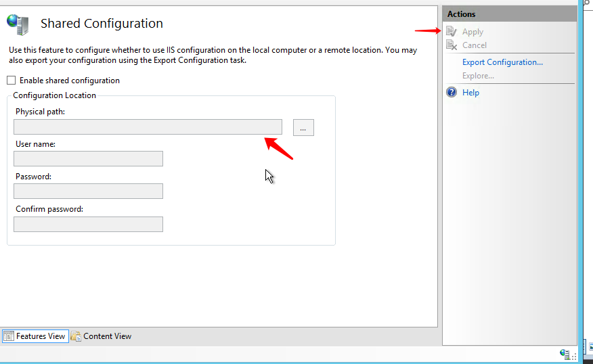Screen dimensions: 593x364
Task: Open the Help link text
Action: (470, 93)
